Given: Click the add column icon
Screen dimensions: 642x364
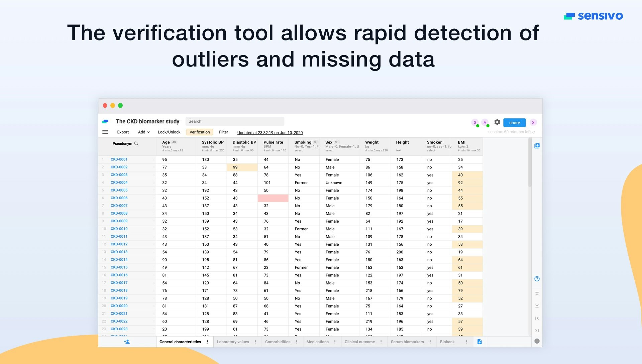Looking at the screenshot, I should [x=537, y=146].
